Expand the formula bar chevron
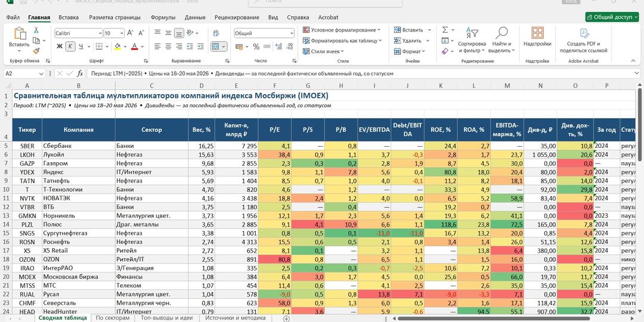The width and height of the screenshot is (644, 322). tap(637, 73)
